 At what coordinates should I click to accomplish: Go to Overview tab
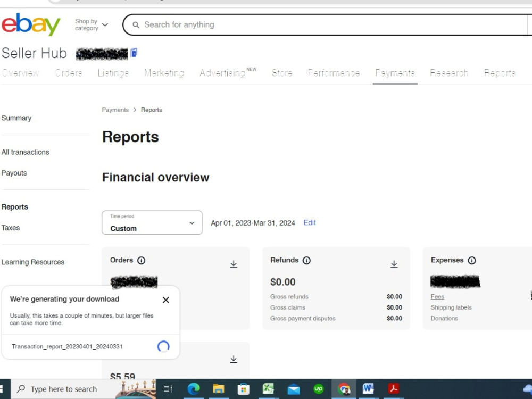20,73
